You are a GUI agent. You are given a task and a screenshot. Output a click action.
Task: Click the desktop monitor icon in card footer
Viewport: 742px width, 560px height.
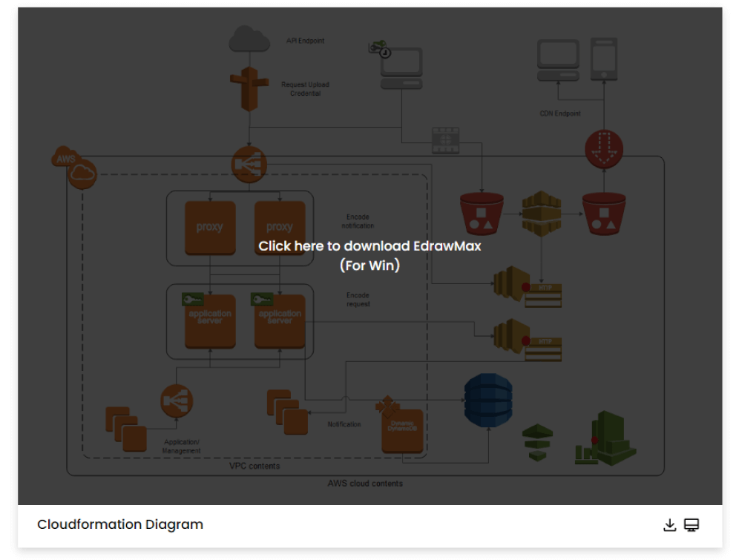[x=692, y=525]
